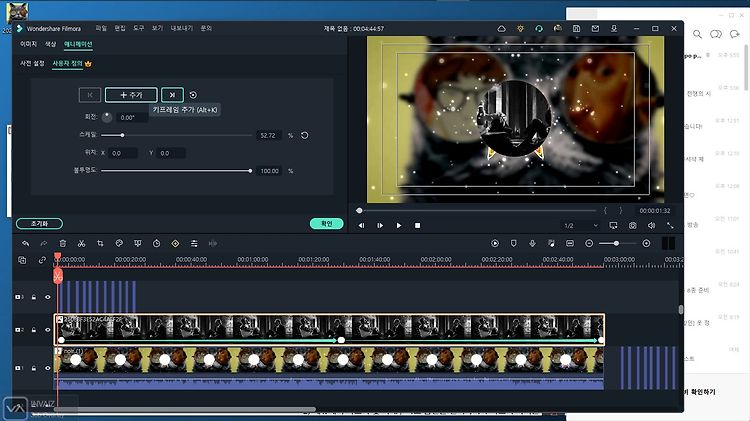Switch to the 이미지 tab
This screenshot has width=750, height=421.
tap(28, 44)
